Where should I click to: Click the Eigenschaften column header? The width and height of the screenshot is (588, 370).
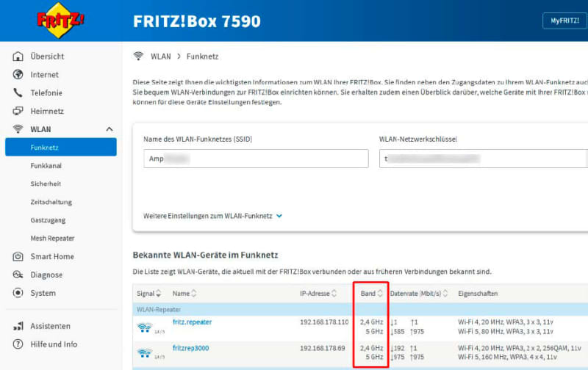478,294
